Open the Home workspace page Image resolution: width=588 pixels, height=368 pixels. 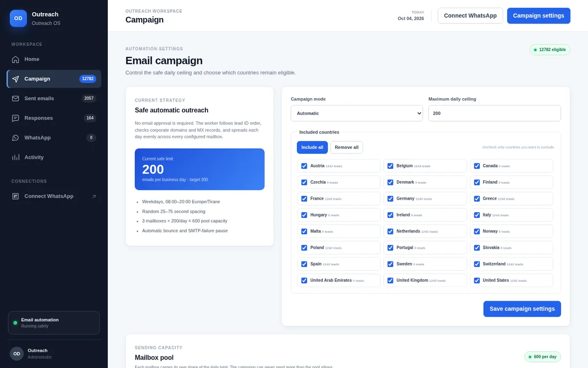click(x=54, y=59)
